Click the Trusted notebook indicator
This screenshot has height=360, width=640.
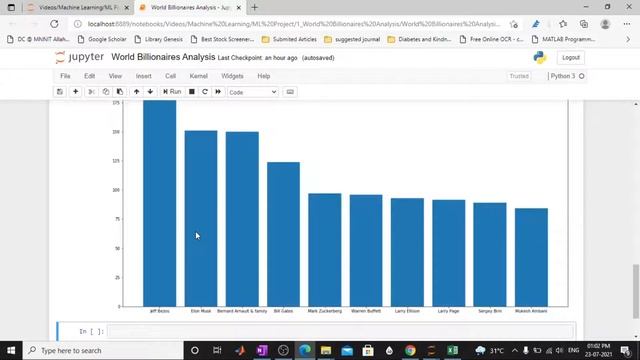[519, 76]
